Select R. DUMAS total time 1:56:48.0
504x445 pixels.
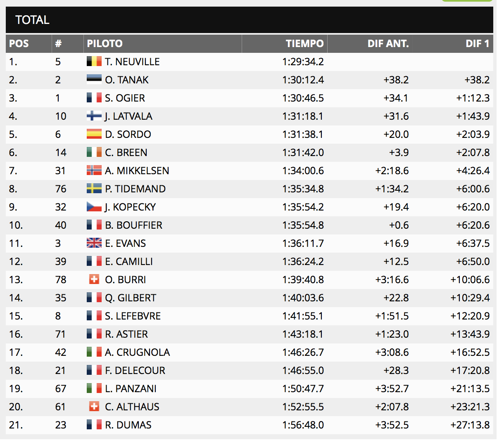[303, 425]
